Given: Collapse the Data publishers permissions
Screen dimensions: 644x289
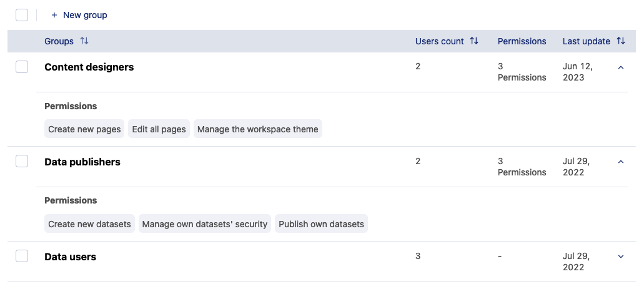Looking at the screenshot, I should click(620, 162).
